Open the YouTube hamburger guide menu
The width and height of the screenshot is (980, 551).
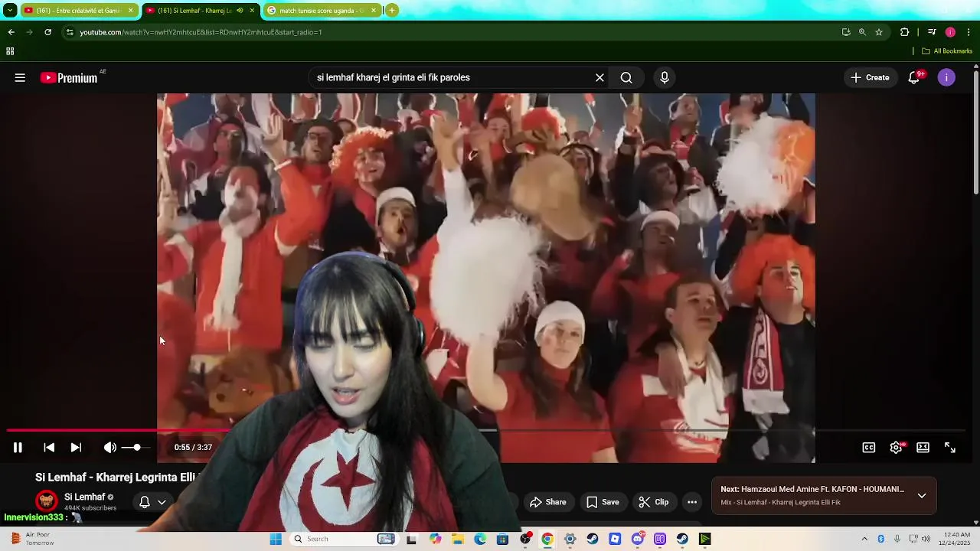pyautogui.click(x=20, y=77)
